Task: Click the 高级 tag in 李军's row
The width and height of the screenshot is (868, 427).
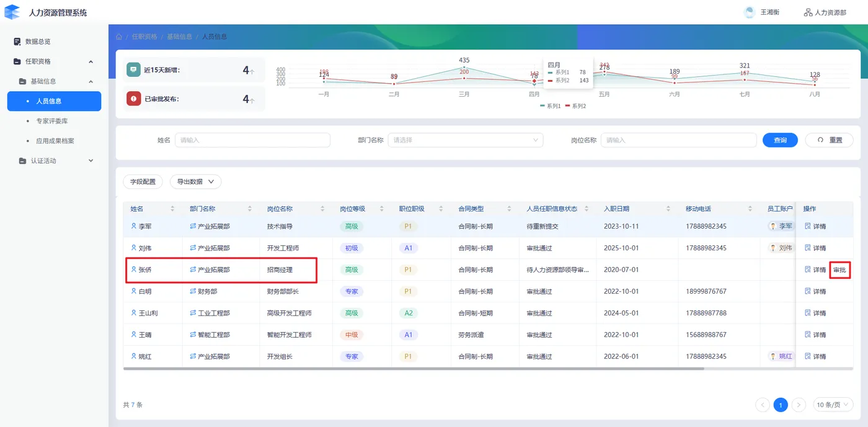Action: [352, 226]
